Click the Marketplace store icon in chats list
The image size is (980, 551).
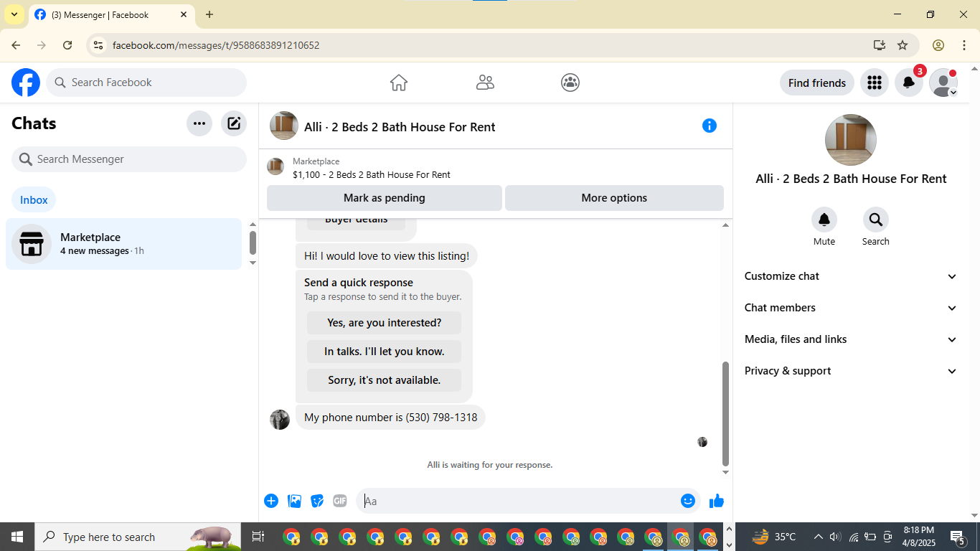(32, 244)
